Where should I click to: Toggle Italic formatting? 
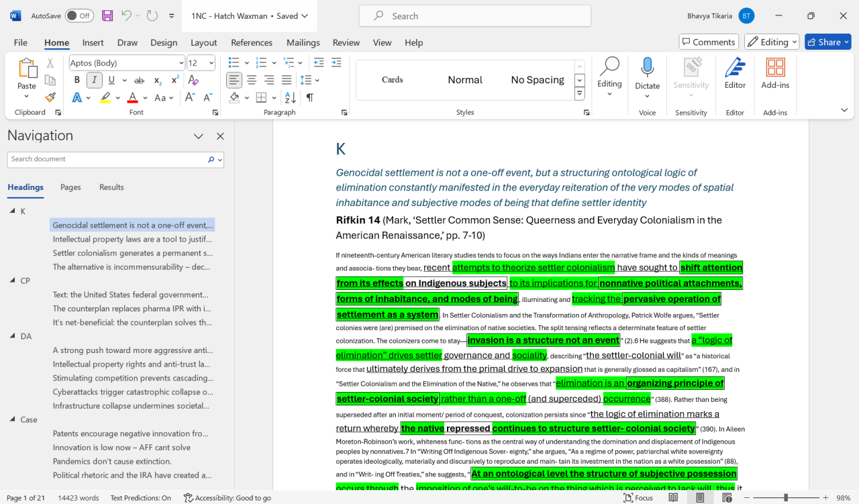coord(94,80)
